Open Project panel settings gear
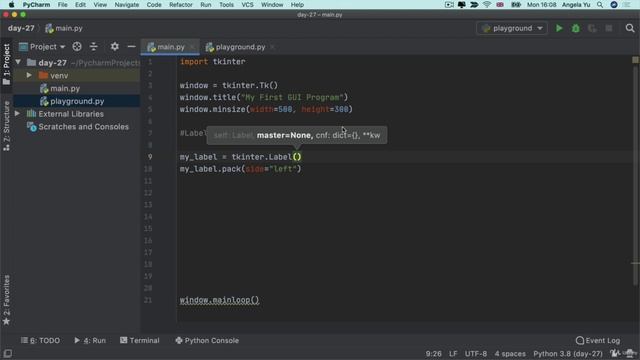Image resolution: width=640 pixels, height=360 pixels. (115, 47)
